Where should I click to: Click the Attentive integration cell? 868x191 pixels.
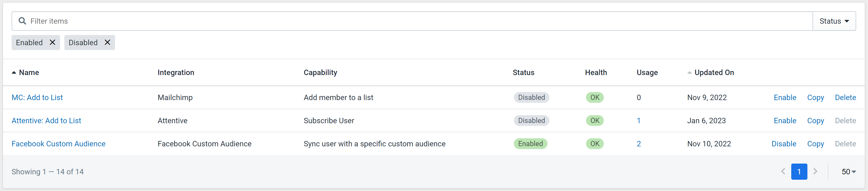point(173,121)
